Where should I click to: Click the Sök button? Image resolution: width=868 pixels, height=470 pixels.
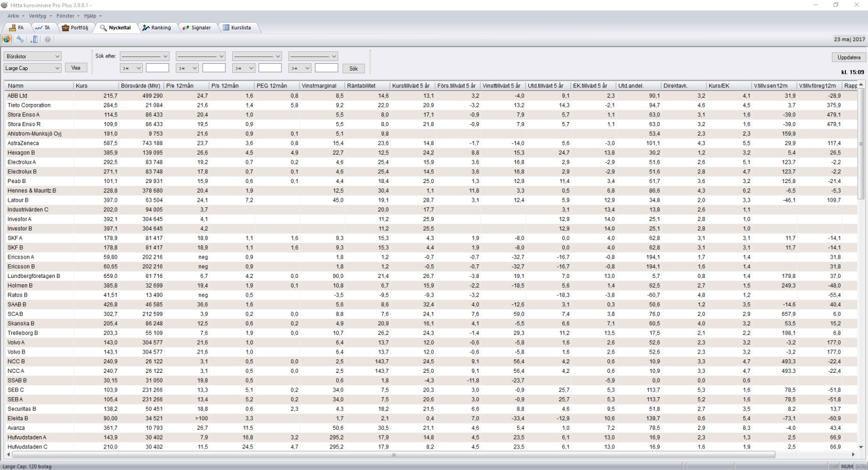coord(353,68)
